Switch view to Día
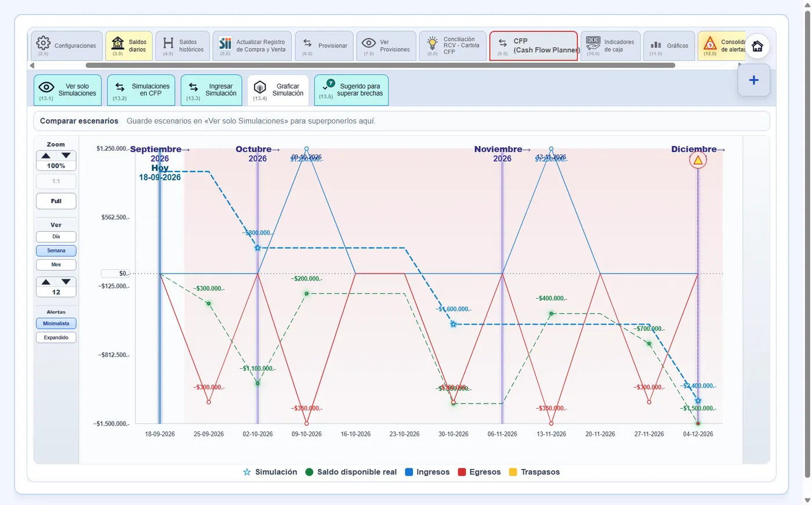 [x=56, y=237]
